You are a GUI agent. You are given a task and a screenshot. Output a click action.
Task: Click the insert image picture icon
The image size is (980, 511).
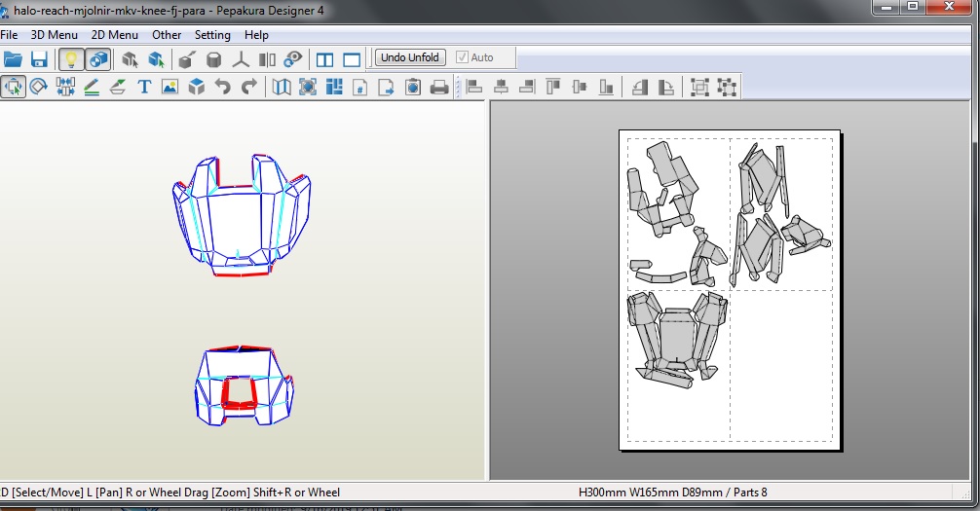(170, 87)
